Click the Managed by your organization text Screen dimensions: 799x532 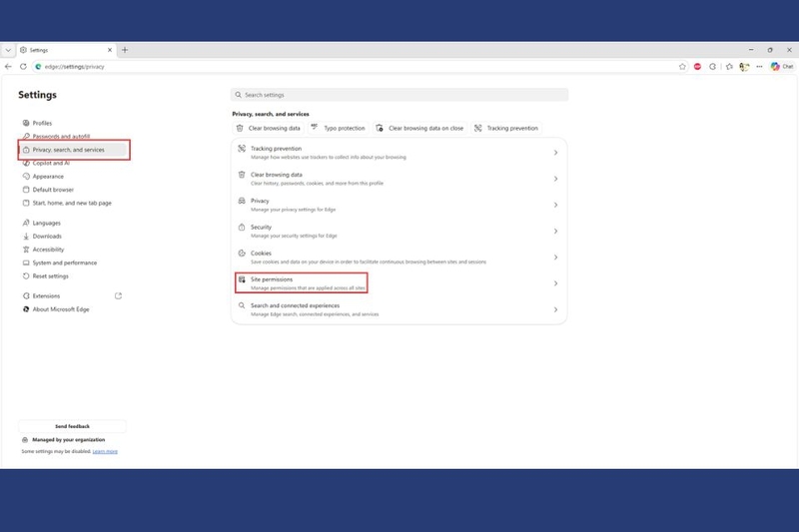coord(68,440)
